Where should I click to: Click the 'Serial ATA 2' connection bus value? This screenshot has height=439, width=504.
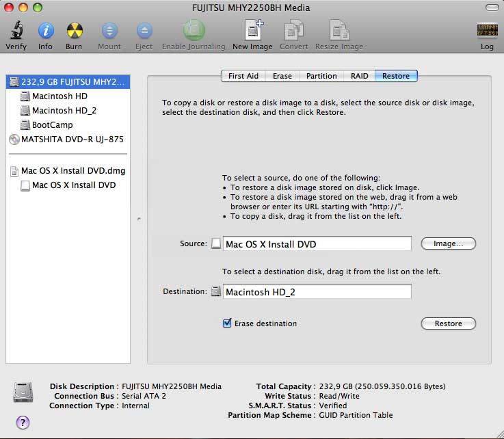tap(144, 396)
